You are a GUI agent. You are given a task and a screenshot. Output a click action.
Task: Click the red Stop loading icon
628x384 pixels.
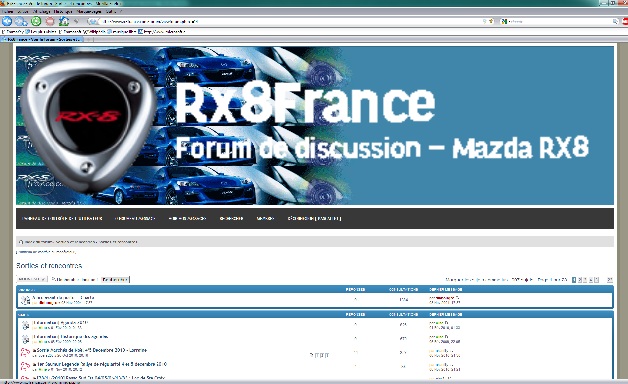point(50,21)
